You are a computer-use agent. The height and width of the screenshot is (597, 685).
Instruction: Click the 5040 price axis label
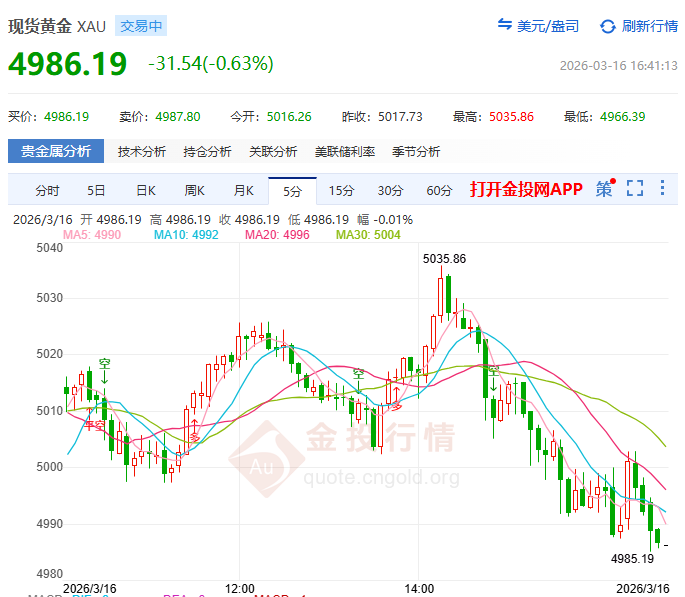(x=49, y=248)
